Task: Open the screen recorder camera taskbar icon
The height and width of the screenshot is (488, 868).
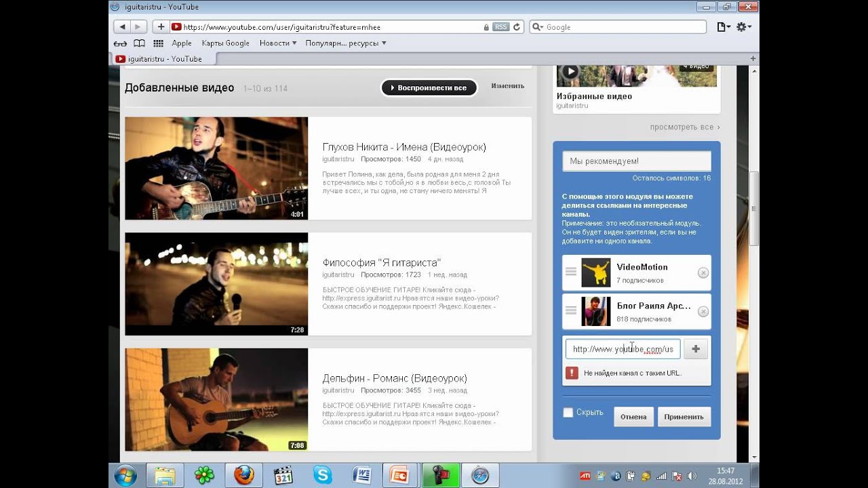Action: [440, 476]
